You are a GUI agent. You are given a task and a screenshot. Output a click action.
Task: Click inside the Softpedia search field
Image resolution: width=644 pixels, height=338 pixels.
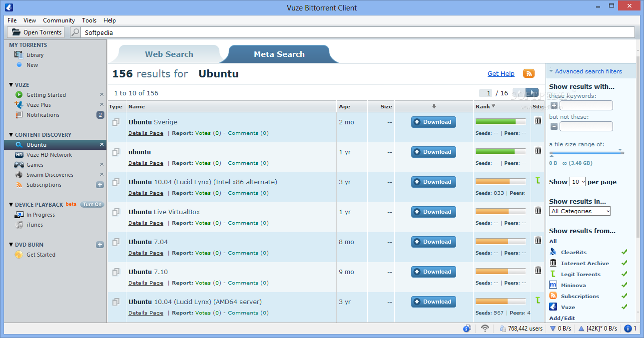(x=200, y=31)
